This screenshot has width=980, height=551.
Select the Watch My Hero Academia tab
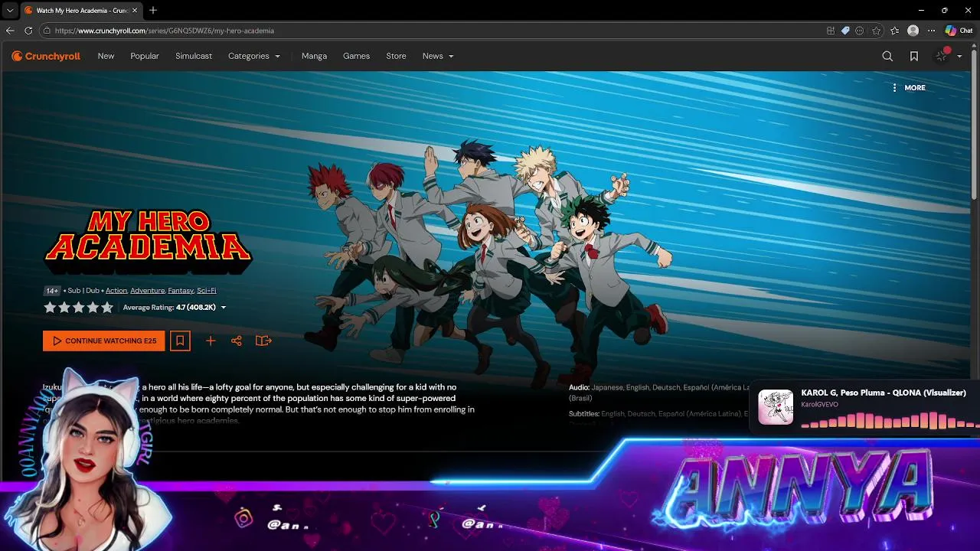(x=81, y=11)
